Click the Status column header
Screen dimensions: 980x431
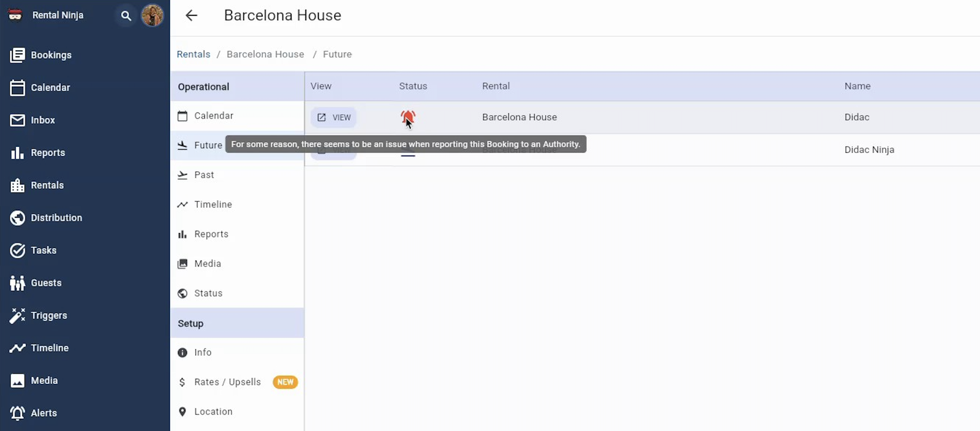pyautogui.click(x=413, y=86)
